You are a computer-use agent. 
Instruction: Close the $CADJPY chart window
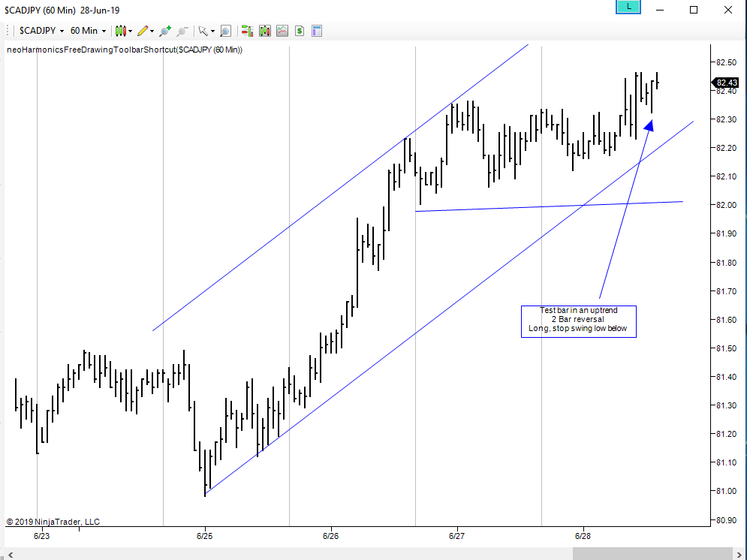click(728, 10)
